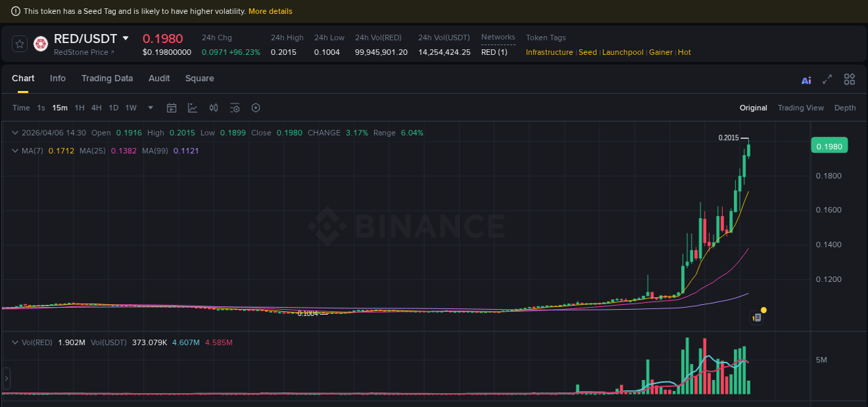
Task: Open the RedStone Price link
Action: pyautogui.click(x=84, y=52)
